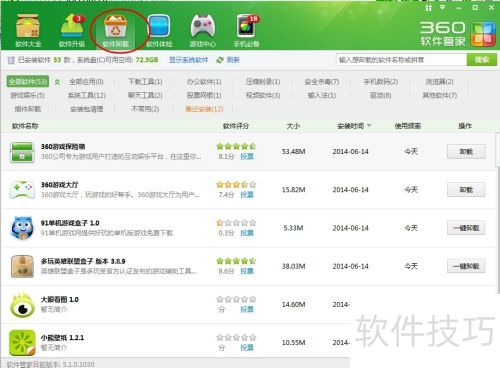
Task: Filter by 聊天工具(2)
Action: coord(145,95)
